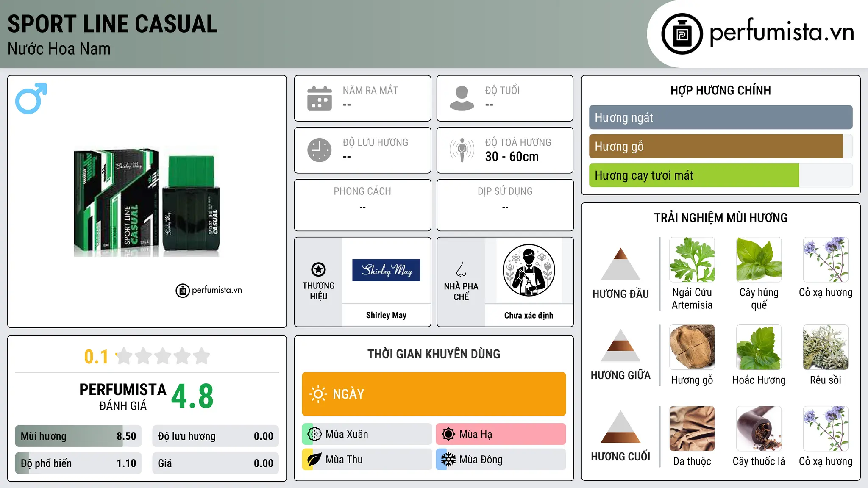Click the flower icon beside Mùa Xuân
The image size is (868, 488).
coord(314,434)
